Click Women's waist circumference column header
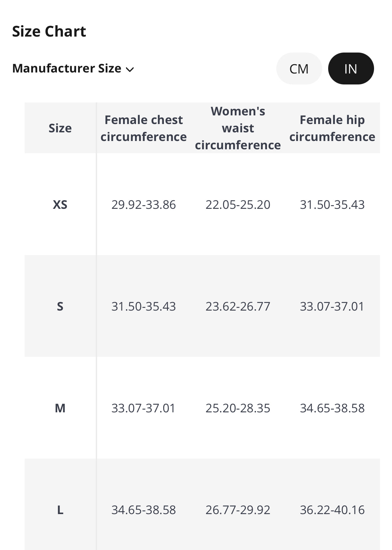This screenshot has width=392, height=550. pos(238,128)
